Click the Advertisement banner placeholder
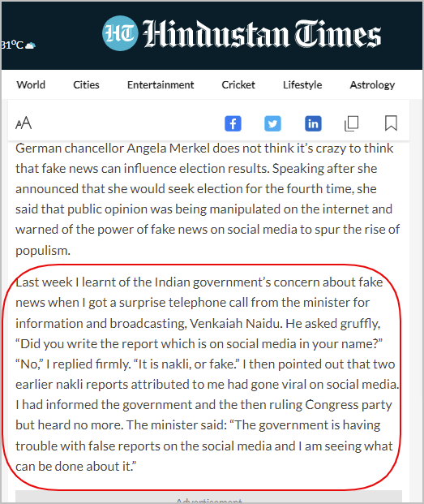The width and height of the screenshot is (424, 504). 208,497
